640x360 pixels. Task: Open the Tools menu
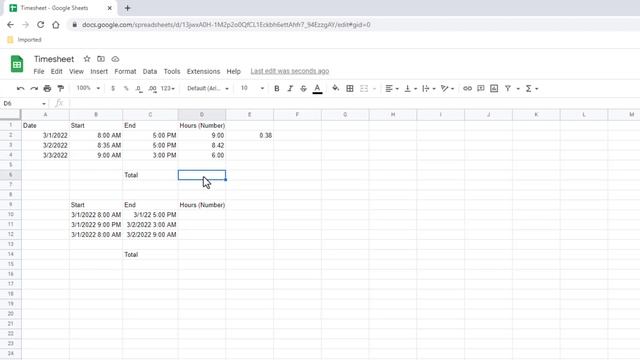click(x=172, y=71)
